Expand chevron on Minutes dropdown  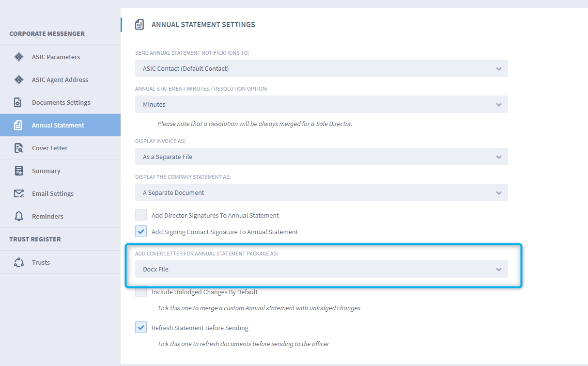click(x=499, y=105)
